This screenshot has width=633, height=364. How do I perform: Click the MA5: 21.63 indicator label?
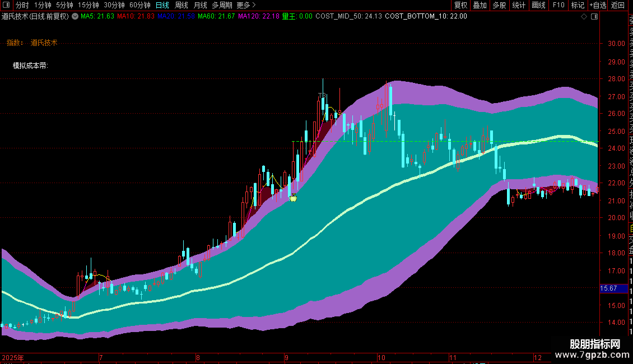click(x=97, y=16)
